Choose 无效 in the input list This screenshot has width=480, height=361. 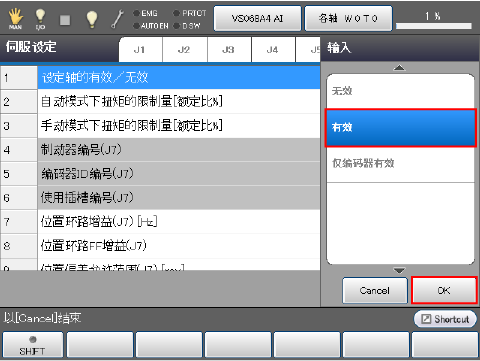click(x=400, y=91)
